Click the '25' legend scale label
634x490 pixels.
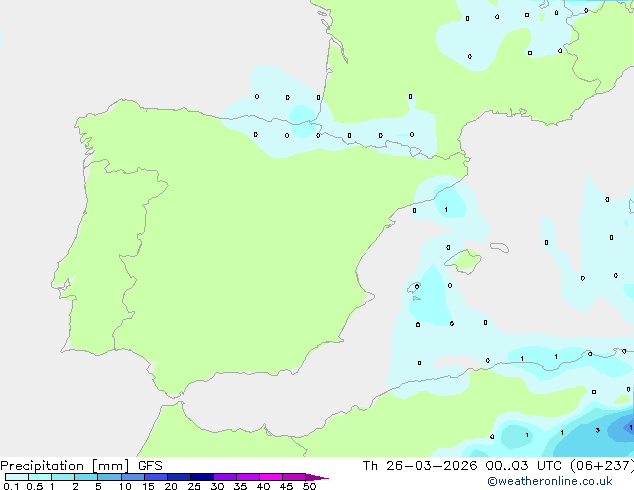(x=194, y=486)
